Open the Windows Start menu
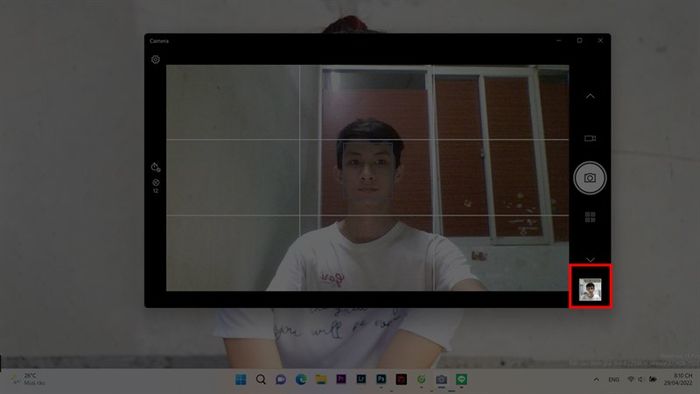 pos(241,379)
